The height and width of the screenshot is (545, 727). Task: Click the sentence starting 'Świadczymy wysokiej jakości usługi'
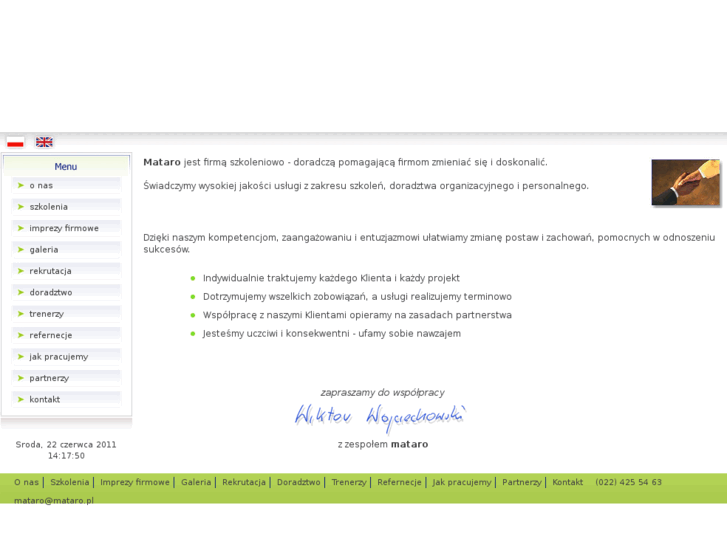[x=366, y=186]
